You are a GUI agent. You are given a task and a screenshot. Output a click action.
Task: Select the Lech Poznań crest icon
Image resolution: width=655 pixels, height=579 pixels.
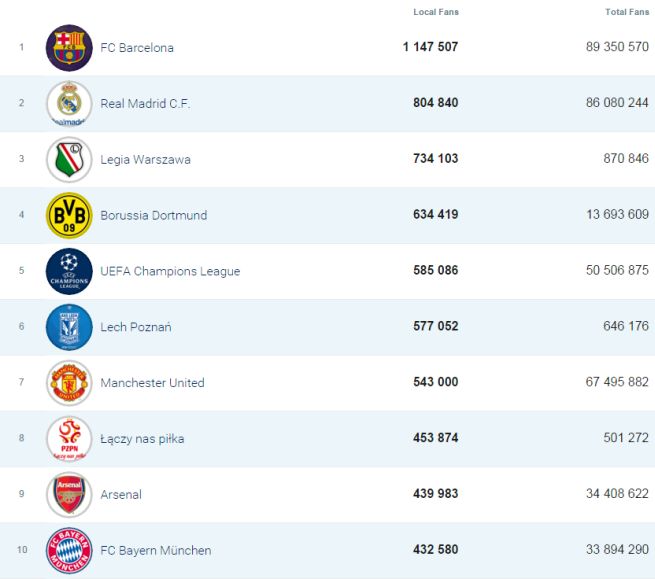click(x=69, y=327)
